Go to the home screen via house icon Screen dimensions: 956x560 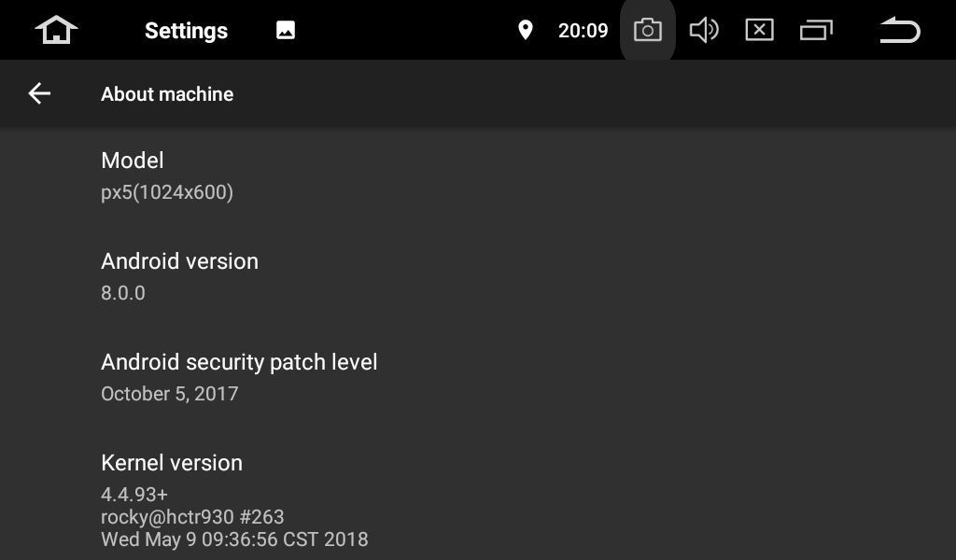pyautogui.click(x=56, y=30)
